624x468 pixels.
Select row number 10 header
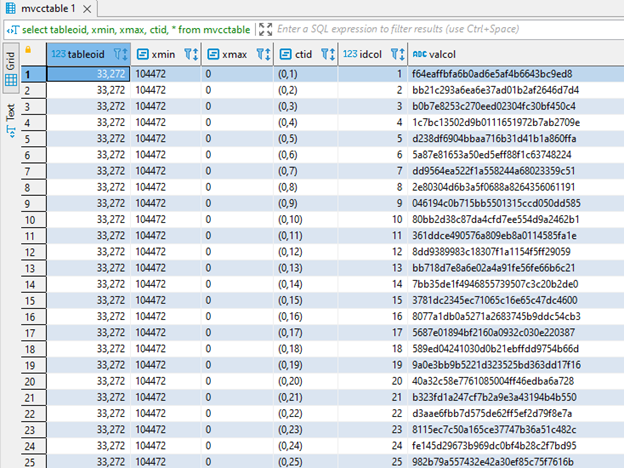33,220
